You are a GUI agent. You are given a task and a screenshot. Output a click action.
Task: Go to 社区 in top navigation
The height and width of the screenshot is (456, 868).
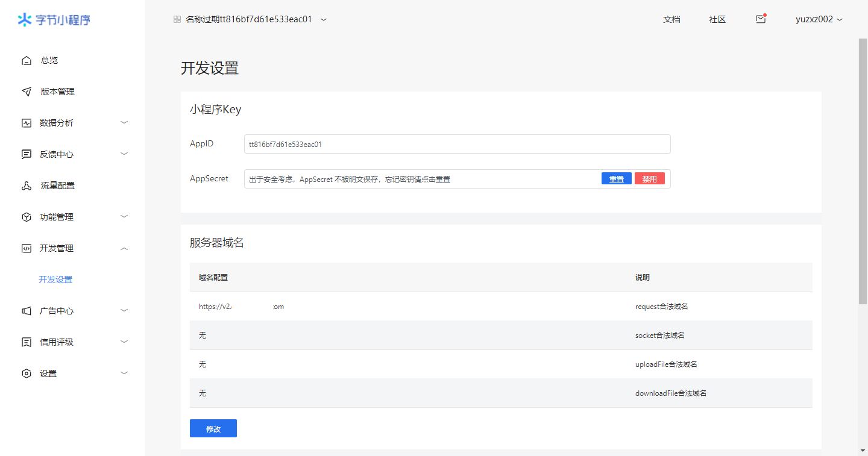[x=717, y=19]
